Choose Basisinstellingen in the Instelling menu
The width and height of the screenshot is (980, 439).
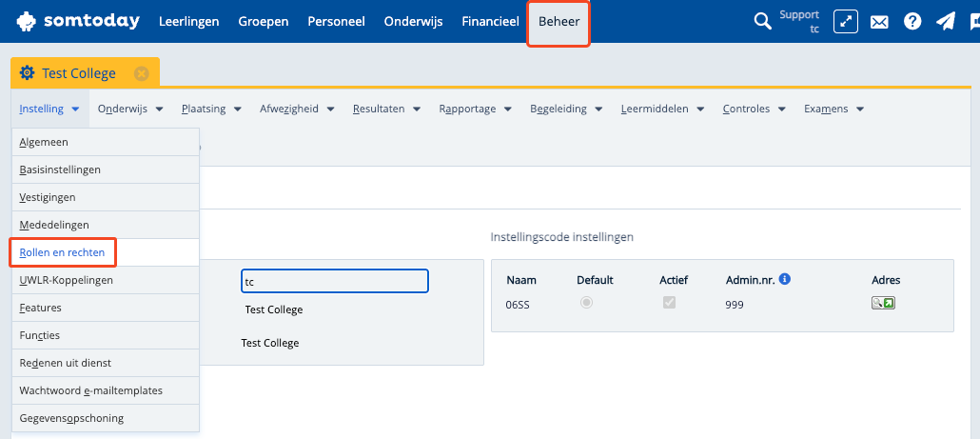coord(60,170)
